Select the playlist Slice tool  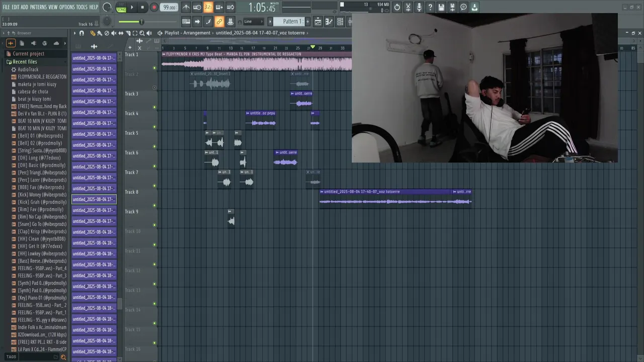(x=127, y=33)
